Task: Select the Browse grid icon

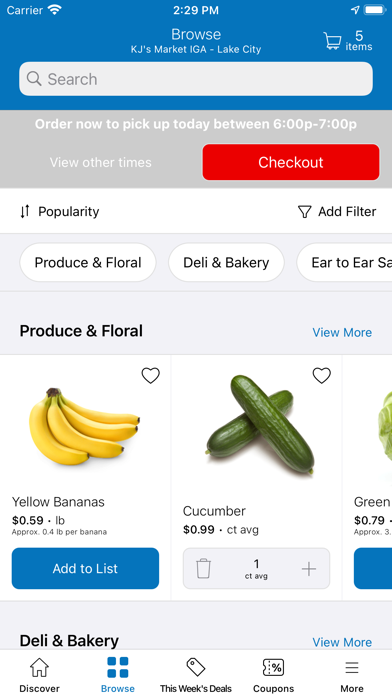Action: point(118,668)
